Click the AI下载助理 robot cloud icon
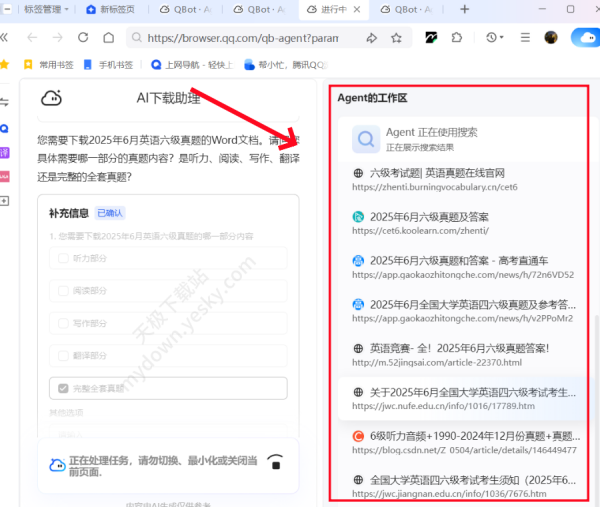Viewport: 600px width, 507px height. pos(52,98)
